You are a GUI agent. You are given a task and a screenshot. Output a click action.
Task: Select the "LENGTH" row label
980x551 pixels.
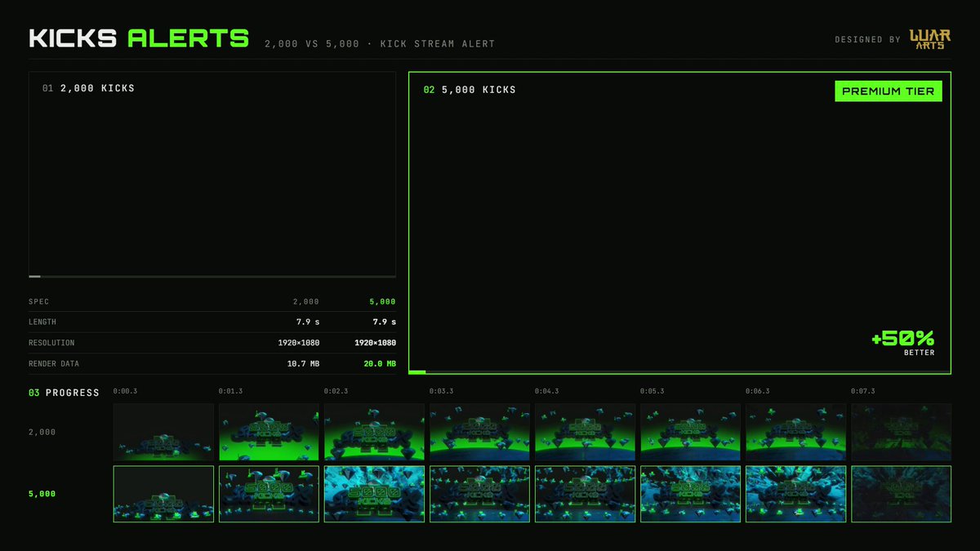(x=42, y=322)
